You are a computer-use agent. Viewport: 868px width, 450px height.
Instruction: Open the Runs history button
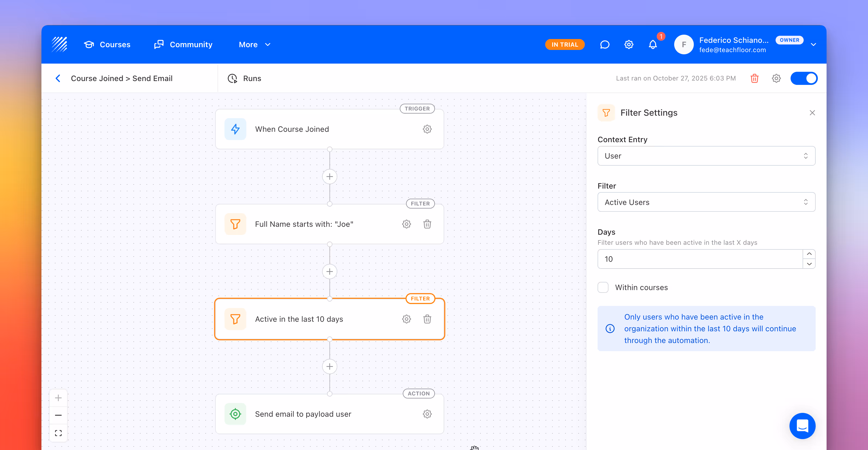coord(245,78)
